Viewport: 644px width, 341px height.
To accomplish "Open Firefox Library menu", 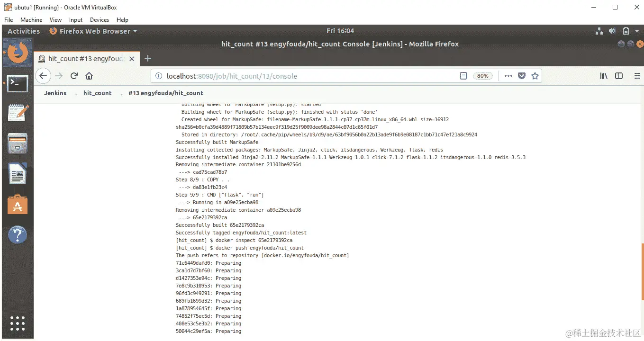I will (x=604, y=76).
